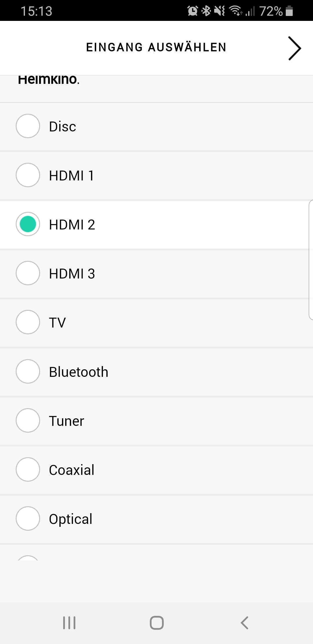Choose the TV input option
The image size is (313, 644).
pyautogui.click(x=57, y=322)
